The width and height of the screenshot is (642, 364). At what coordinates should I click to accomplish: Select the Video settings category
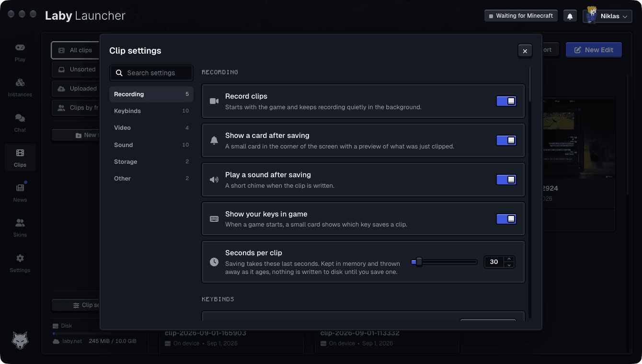click(x=151, y=128)
